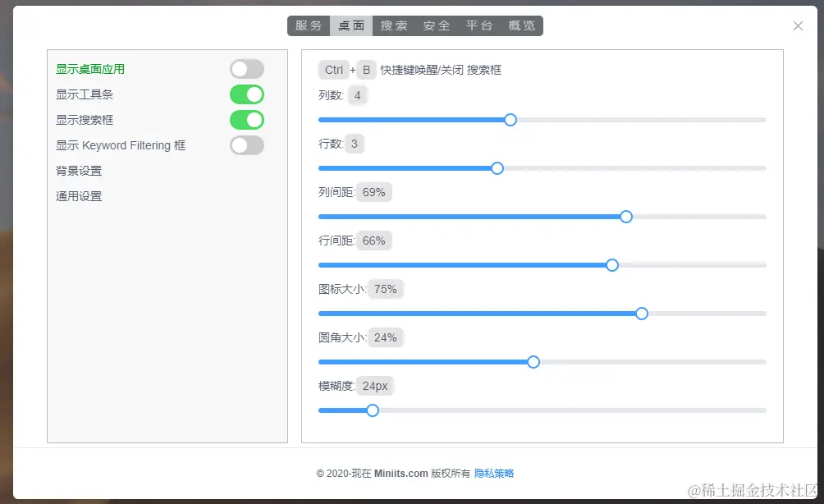This screenshot has height=504, width=824.
Task: Turn off the 显示搜索框 toggle
Action: coord(246,119)
